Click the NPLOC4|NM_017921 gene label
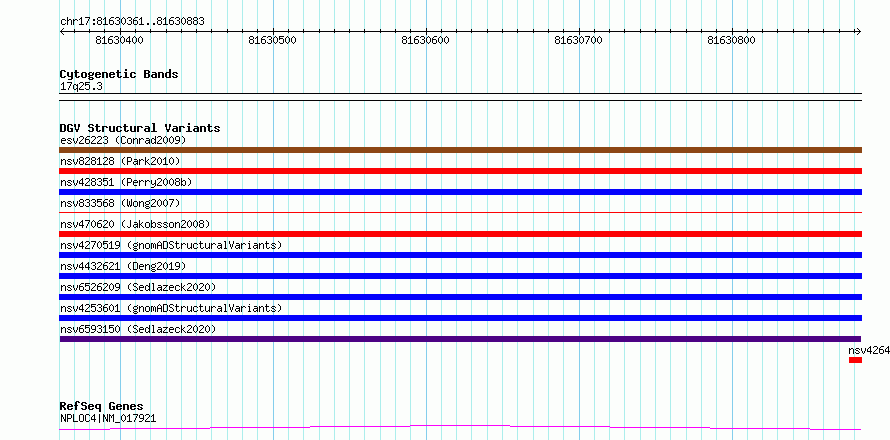Screen dimensions: 890x440 pos(108,419)
